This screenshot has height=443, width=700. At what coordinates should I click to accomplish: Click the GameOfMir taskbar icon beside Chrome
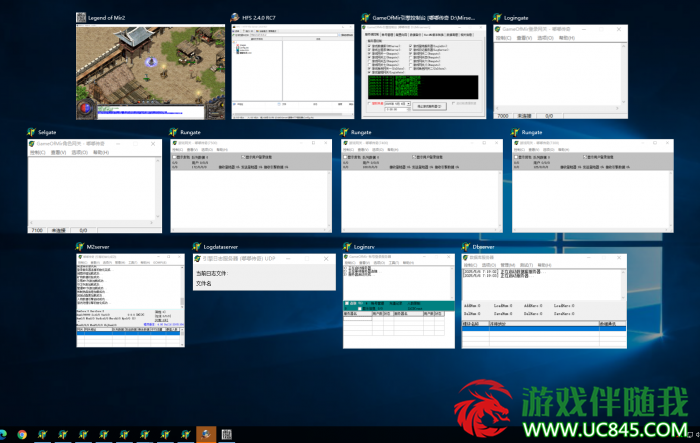(x=42, y=434)
